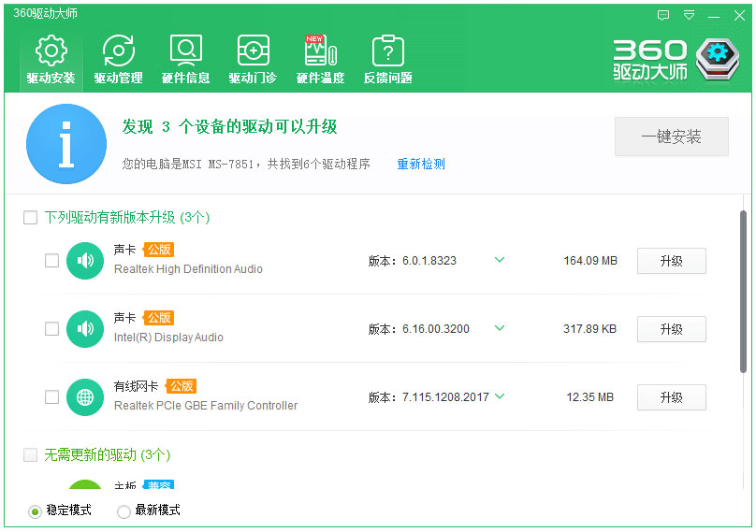Click the Realtek High Definition Audio name text
The image size is (756, 532).
click(x=188, y=269)
